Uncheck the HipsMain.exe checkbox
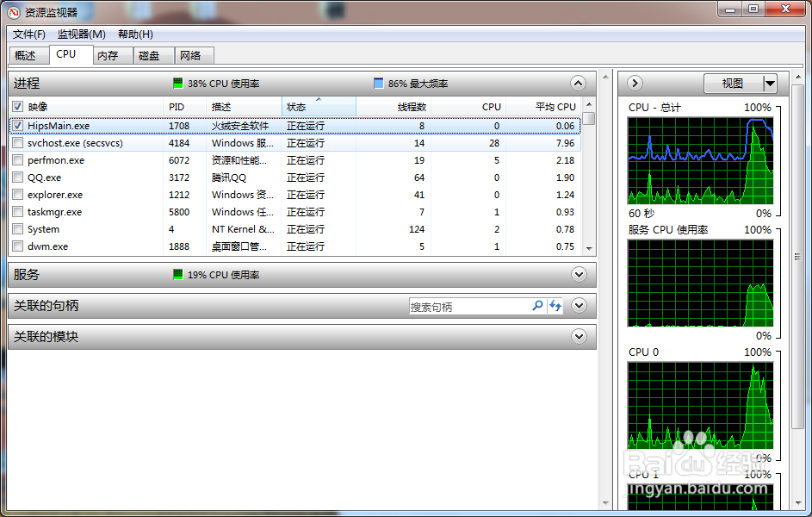Screen dimensions: 812x517 (17, 126)
